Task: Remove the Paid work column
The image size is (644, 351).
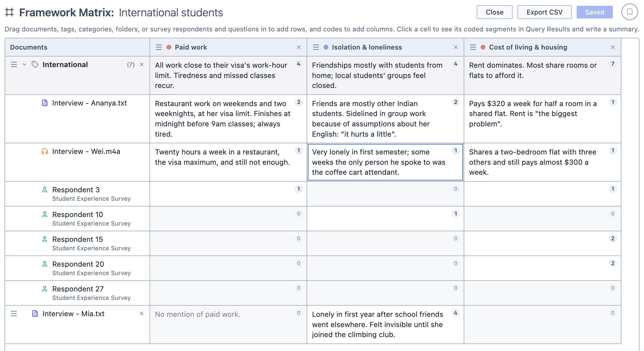Action: coord(299,47)
